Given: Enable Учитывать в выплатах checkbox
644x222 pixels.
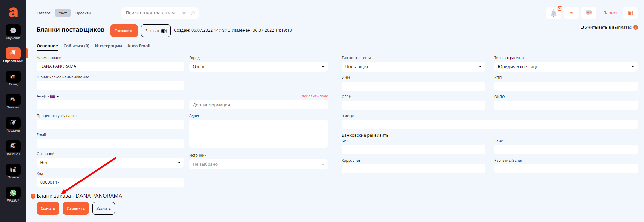Looking at the screenshot, I should (x=582, y=27).
